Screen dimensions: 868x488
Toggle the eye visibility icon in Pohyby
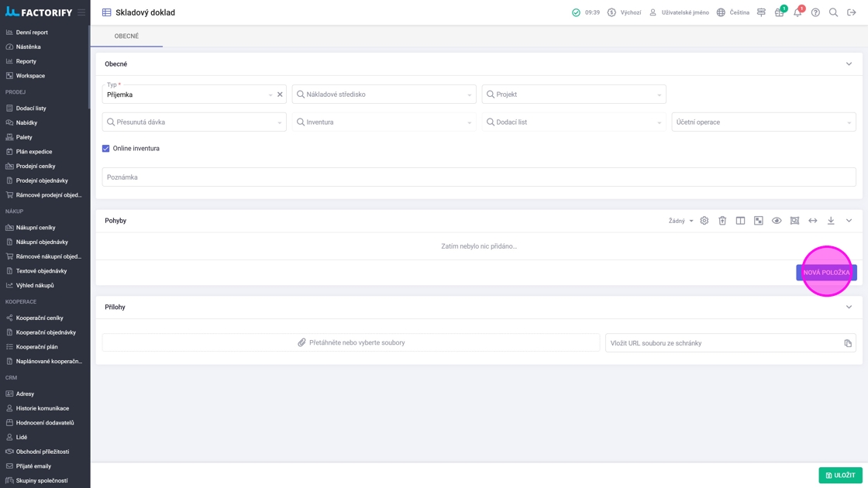[777, 221]
